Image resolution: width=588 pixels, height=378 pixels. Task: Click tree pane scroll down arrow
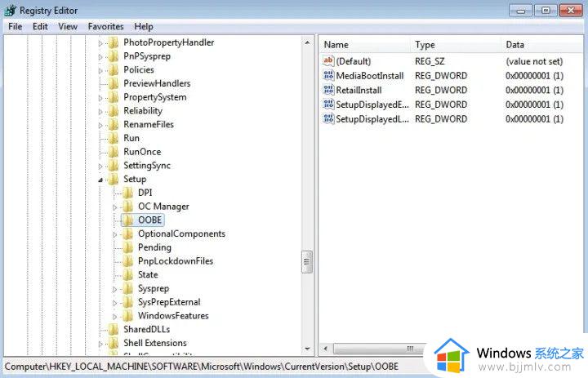(x=307, y=349)
